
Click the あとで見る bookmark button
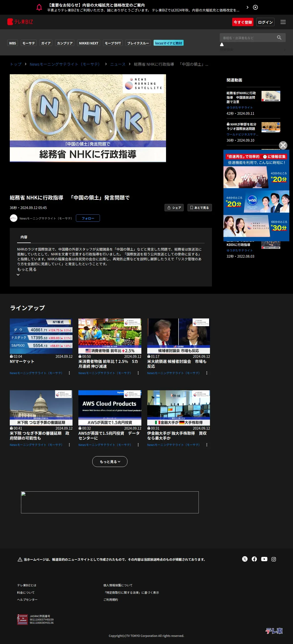tap(199, 208)
